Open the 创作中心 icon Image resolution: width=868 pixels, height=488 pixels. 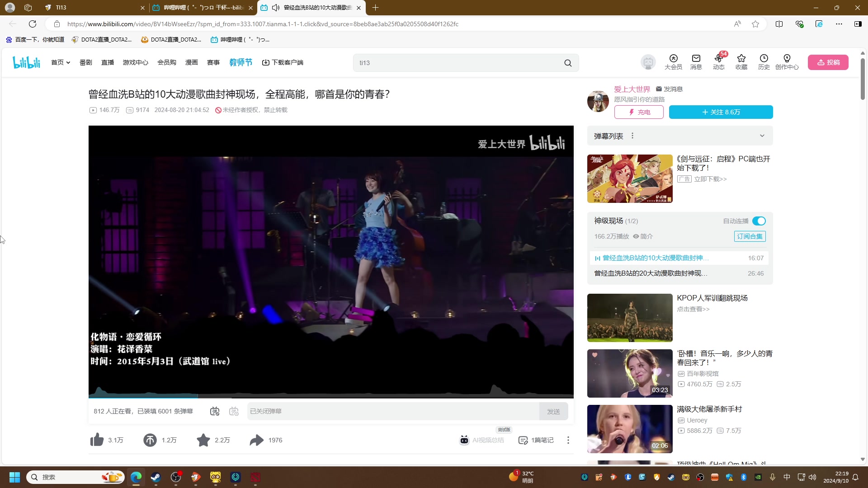(787, 62)
